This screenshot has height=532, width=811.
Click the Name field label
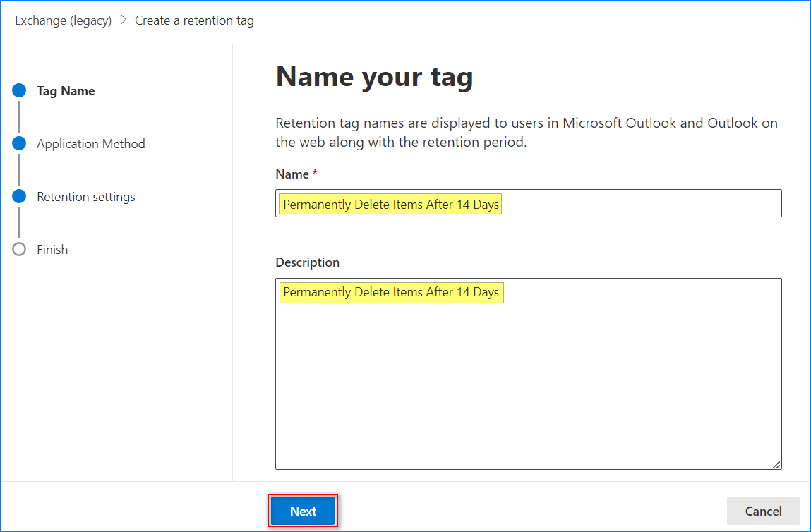(292, 174)
